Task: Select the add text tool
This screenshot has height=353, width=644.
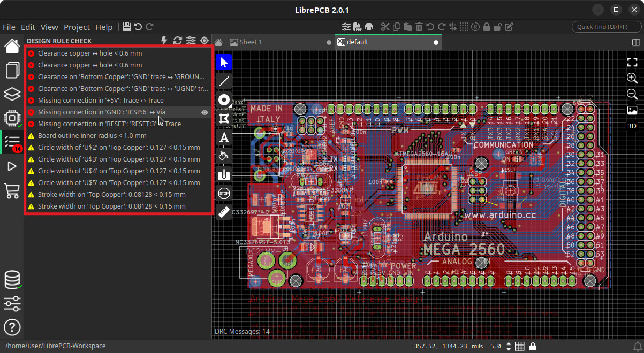Action: click(224, 137)
